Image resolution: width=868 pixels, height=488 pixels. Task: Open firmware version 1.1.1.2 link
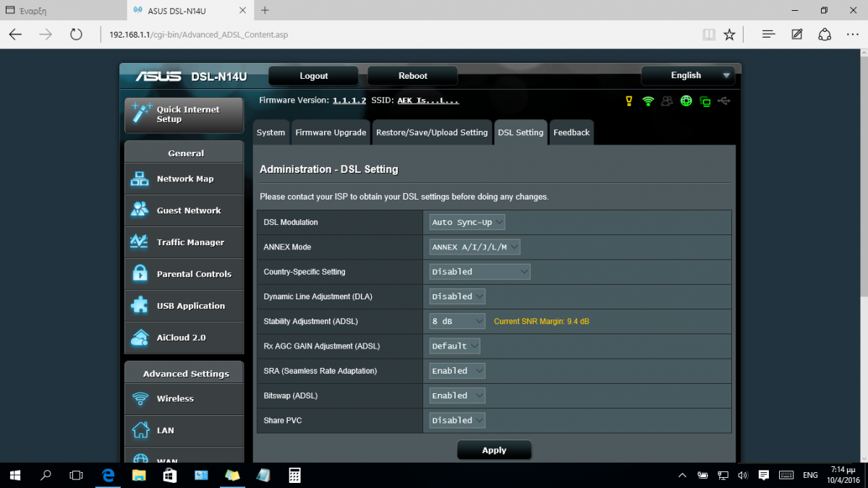(349, 100)
